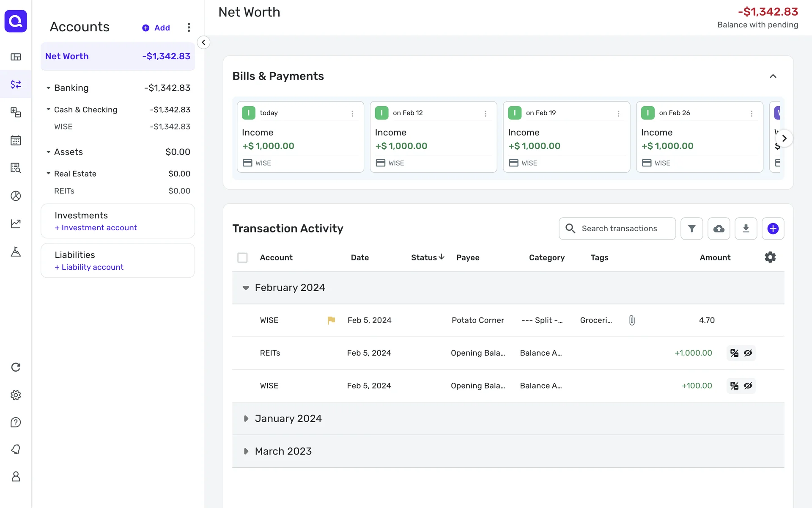
Task: Click the cloud upload import icon
Action: click(719, 229)
